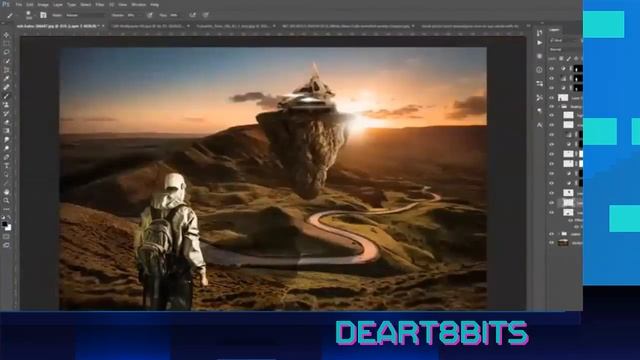Select the Eyedropper tool

6,78
